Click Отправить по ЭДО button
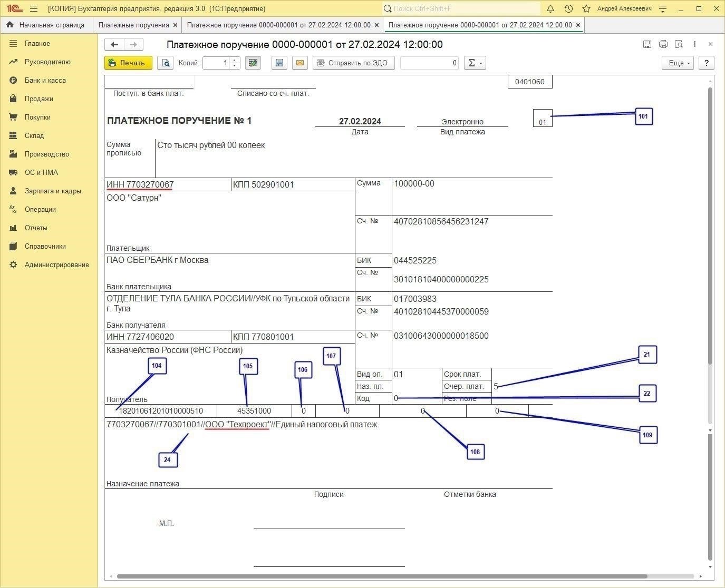The height and width of the screenshot is (588, 725). (353, 63)
